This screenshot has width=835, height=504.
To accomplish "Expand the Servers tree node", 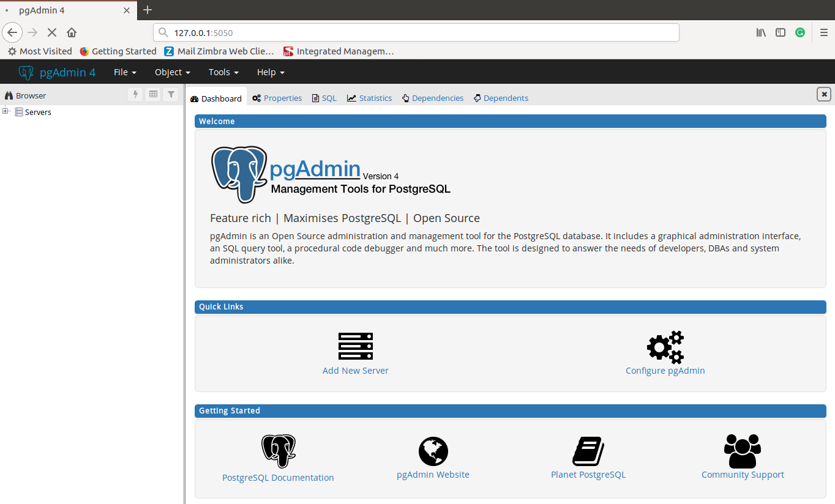I will [6, 111].
